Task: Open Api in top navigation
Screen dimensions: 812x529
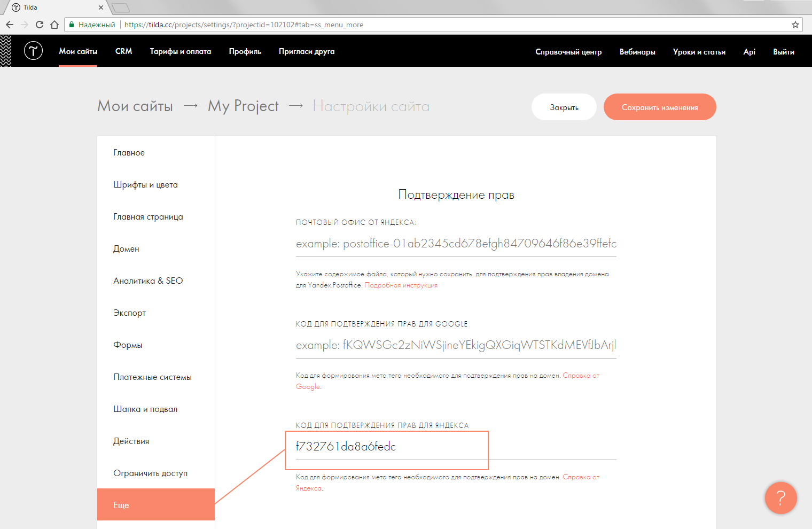Action: tap(749, 52)
